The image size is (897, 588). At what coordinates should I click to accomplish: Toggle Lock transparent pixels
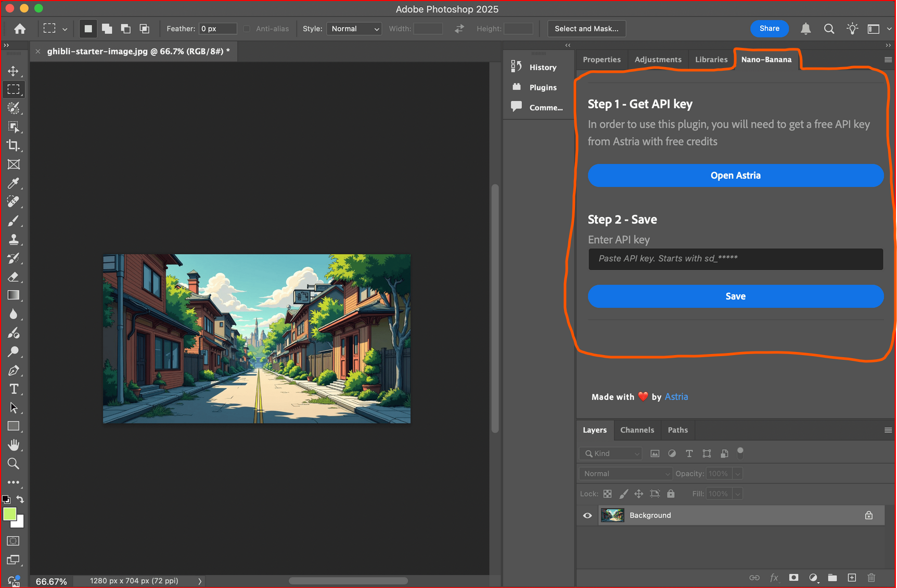coord(607,494)
